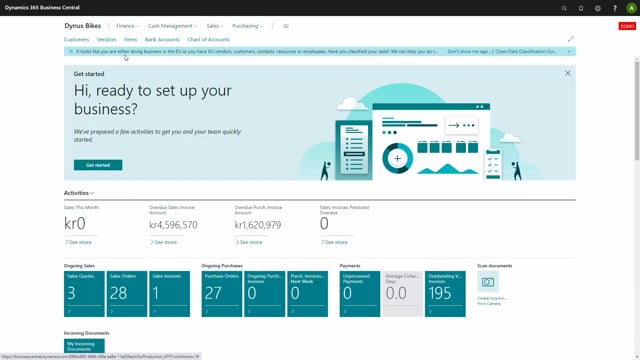Open the search magnifier in the top bar
This screenshot has height=360, width=640.
pyautogui.click(x=564, y=8)
